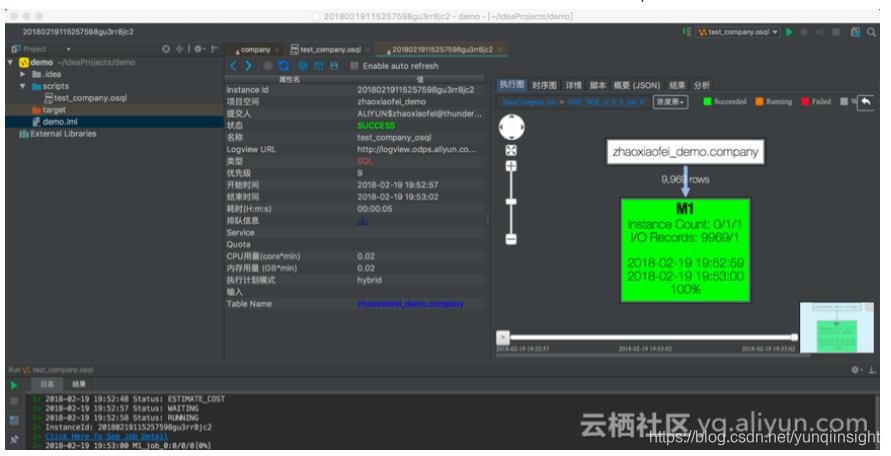Click the JOB:_SQL_0_0_0_job_0 breadcrumb link
This screenshot has width=891, height=456.
[605, 102]
